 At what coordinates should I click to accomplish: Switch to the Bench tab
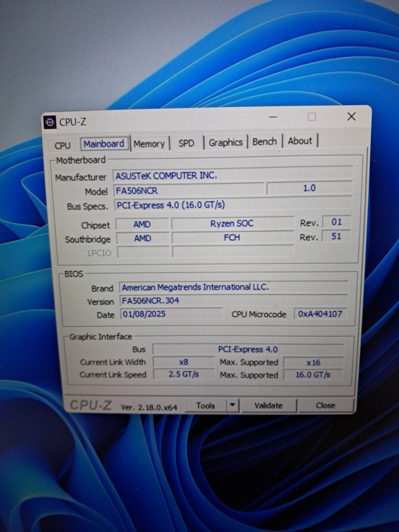click(264, 142)
